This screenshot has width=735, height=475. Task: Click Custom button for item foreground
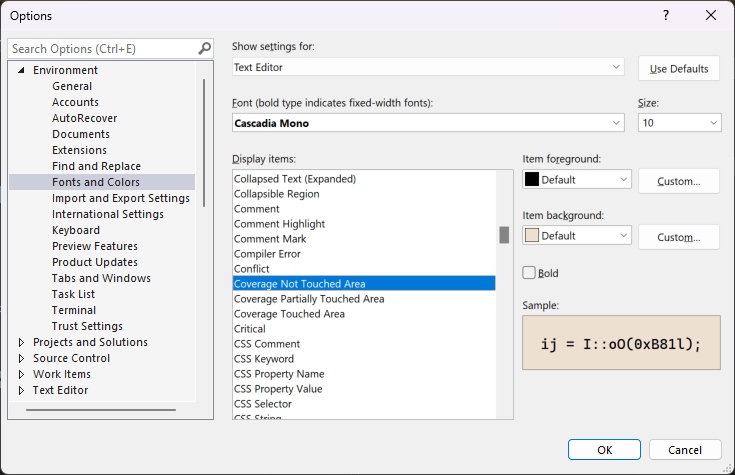tap(679, 181)
